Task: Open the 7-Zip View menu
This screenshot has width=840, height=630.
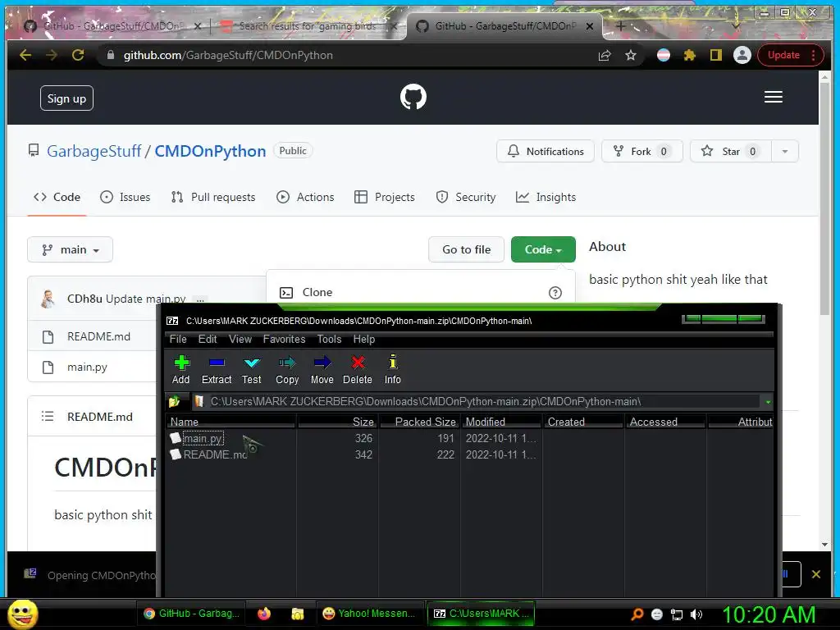Action: 240,339
